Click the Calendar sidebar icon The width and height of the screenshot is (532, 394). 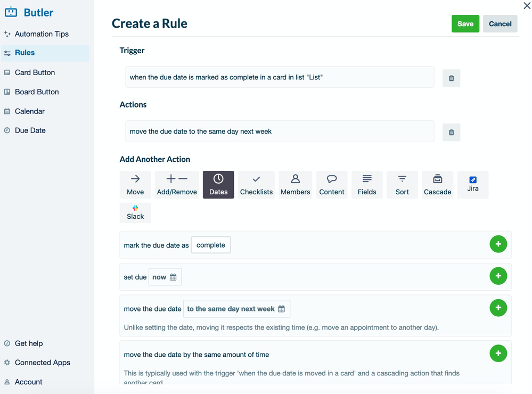tap(7, 111)
